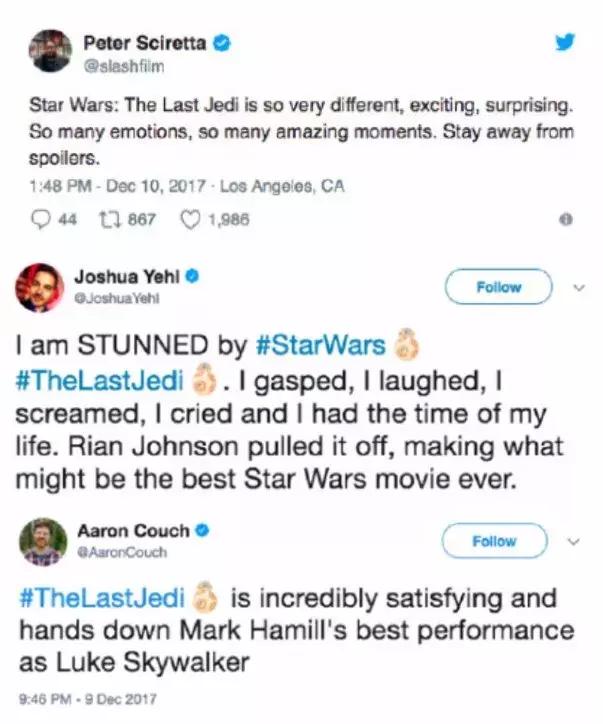603x724 pixels.
Task: Open #TheLastJedi hashtag in Aaron Couch's tweet
Action: point(102,600)
